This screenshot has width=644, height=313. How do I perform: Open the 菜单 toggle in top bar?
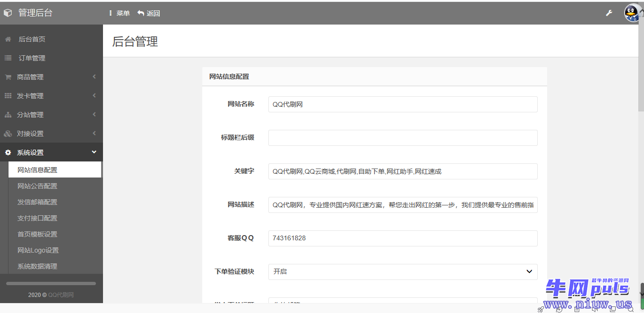tap(120, 13)
